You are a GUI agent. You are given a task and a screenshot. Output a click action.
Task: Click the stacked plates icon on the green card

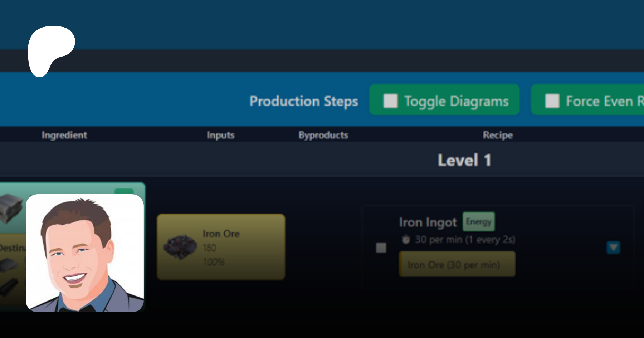(11, 208)
